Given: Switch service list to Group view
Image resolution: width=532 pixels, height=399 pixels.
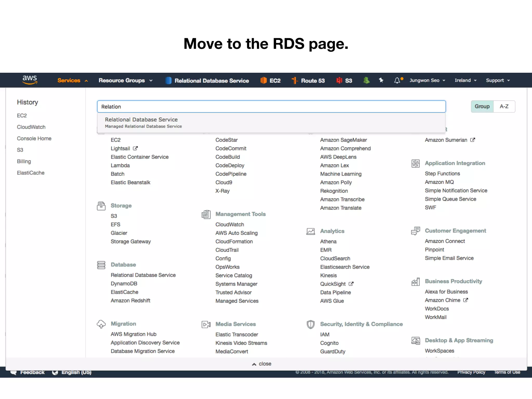Looking at the screenshot, I should [x=482, y=107].
